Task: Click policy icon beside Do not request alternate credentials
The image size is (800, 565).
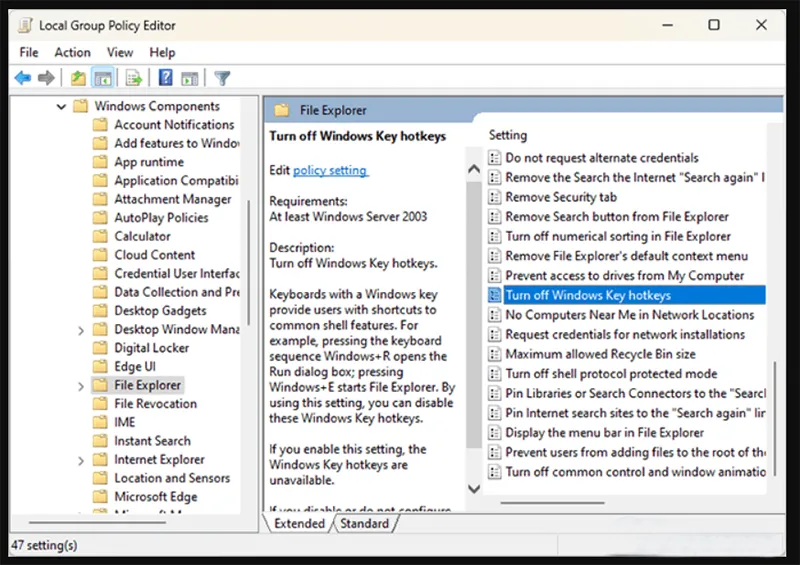Action: pyautogui.click(x=494, y=158)
